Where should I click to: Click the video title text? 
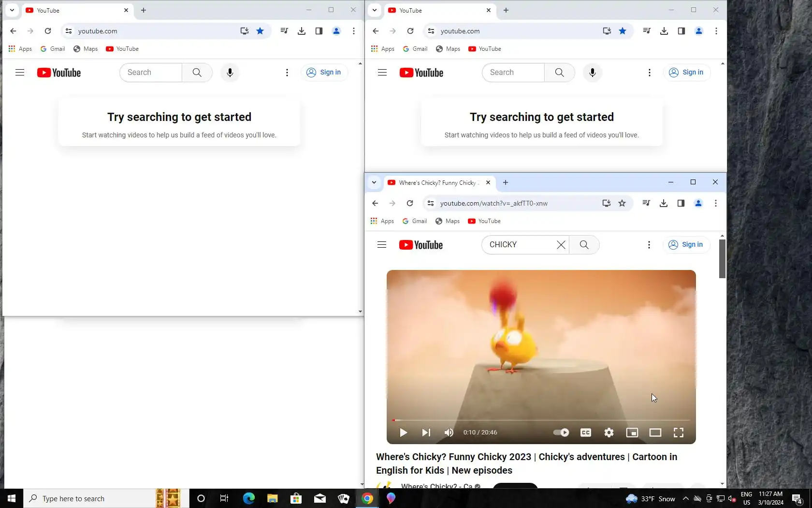pyautogui.click(x=527, y=463)
